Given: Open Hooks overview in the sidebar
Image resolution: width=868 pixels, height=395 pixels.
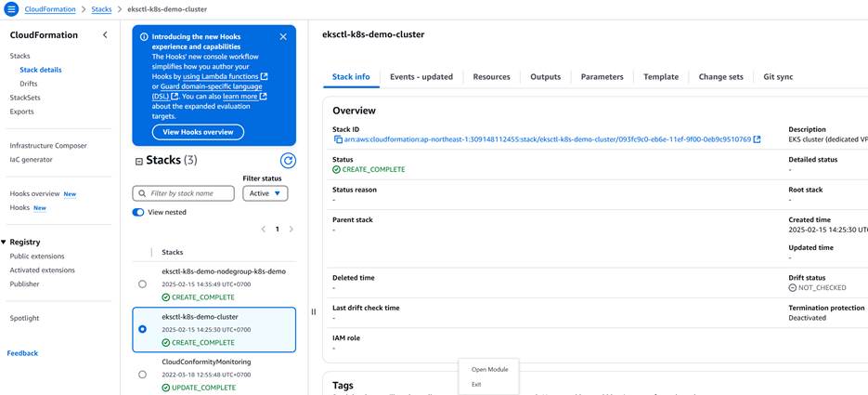Looking at the screenshot, I should click(x=34, y=194).
